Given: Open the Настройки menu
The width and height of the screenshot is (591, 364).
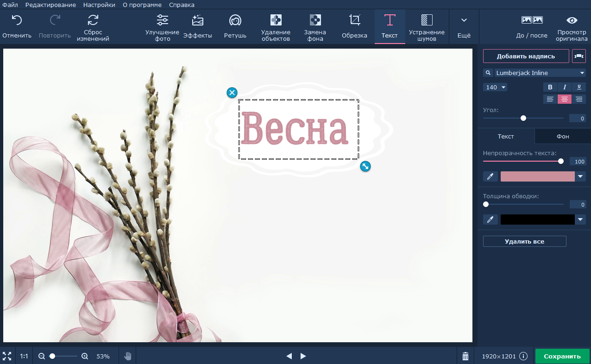Looking at the screenshot, I should [x=99, y=5].
